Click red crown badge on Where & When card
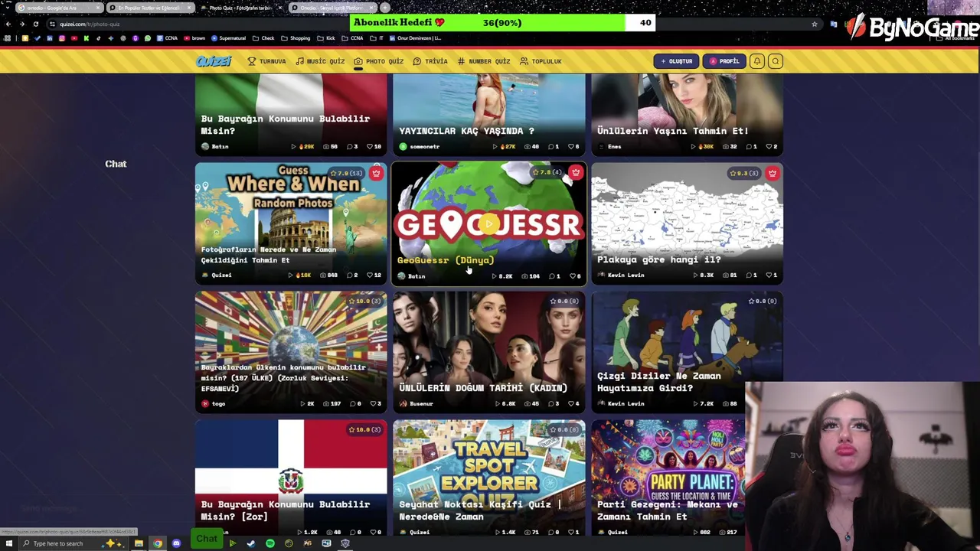The image size is (980, 551). (376, 173)
